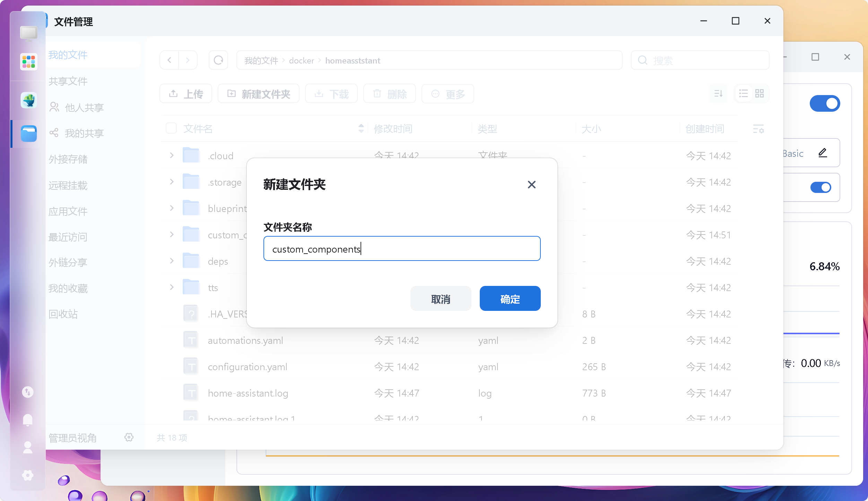Click the 新建文件夹 toolbar button

tap(259, 94)
